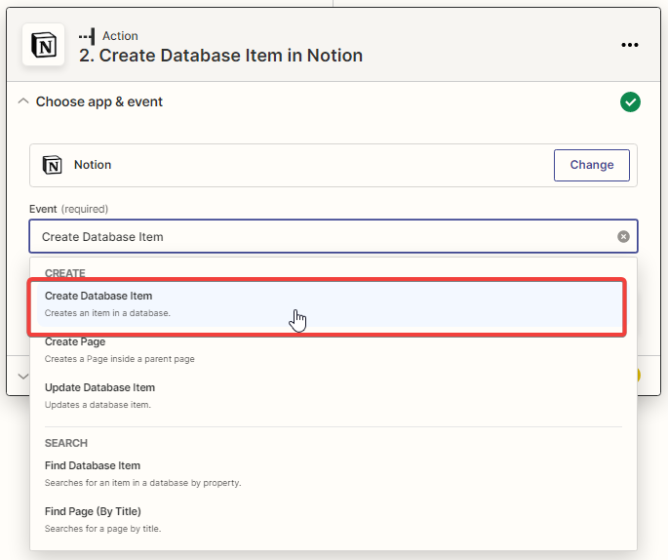Collapse the Choose app & event chevron
Viewport: 668px width, 560px height.
(x=23, y=102)
